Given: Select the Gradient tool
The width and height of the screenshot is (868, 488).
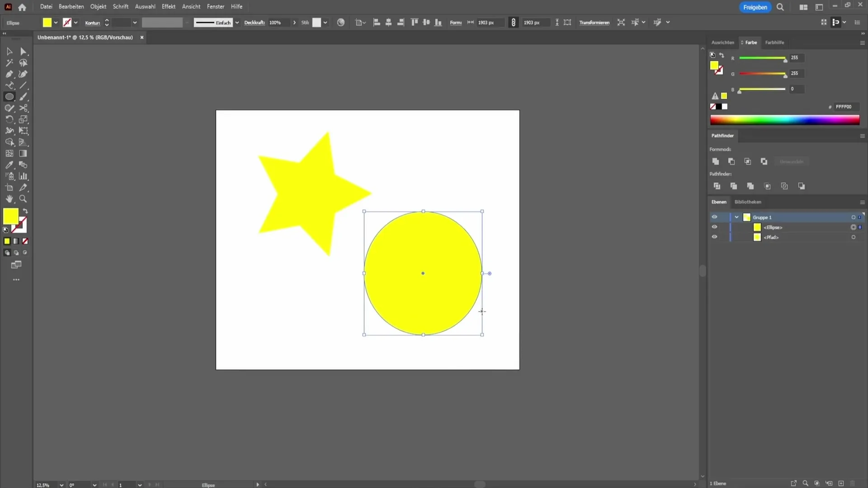Looking at the screenshot, I should 24,154.
